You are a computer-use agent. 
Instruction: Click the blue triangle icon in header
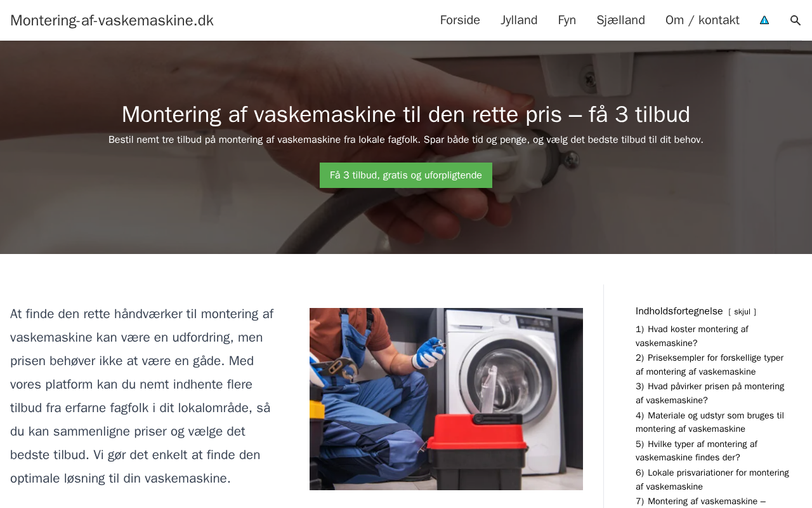(764, 20)
